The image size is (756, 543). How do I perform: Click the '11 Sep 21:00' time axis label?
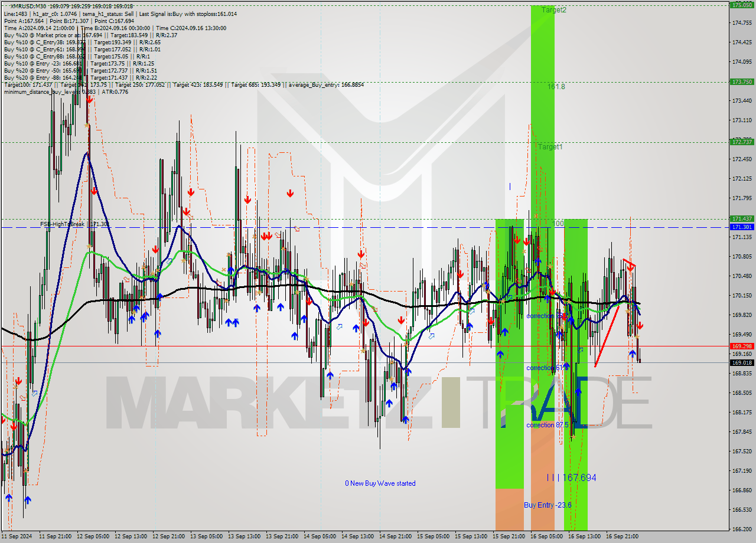click(55, 537)
